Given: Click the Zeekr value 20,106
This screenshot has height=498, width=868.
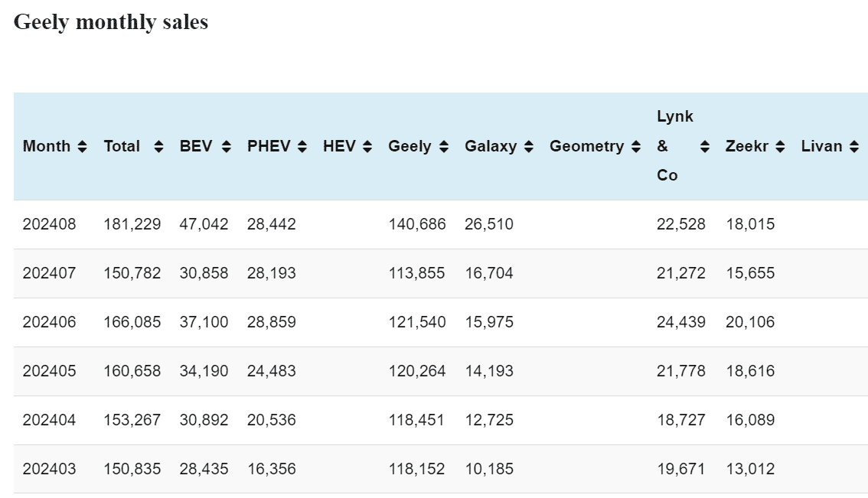Looking at the screenshot, I should (749, 322).
